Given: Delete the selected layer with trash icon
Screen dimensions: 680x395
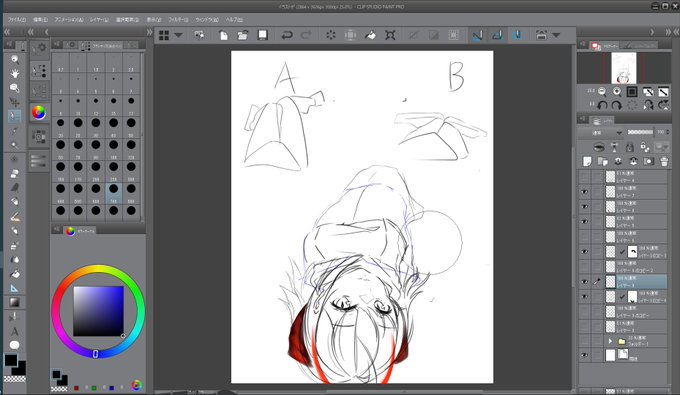Looking at the screenshot, I should [x=664, y=161].
